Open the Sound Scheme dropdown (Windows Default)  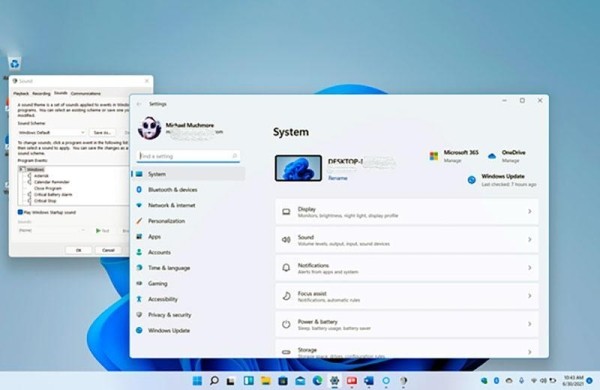pyautogui.click(x=52, y=132)
